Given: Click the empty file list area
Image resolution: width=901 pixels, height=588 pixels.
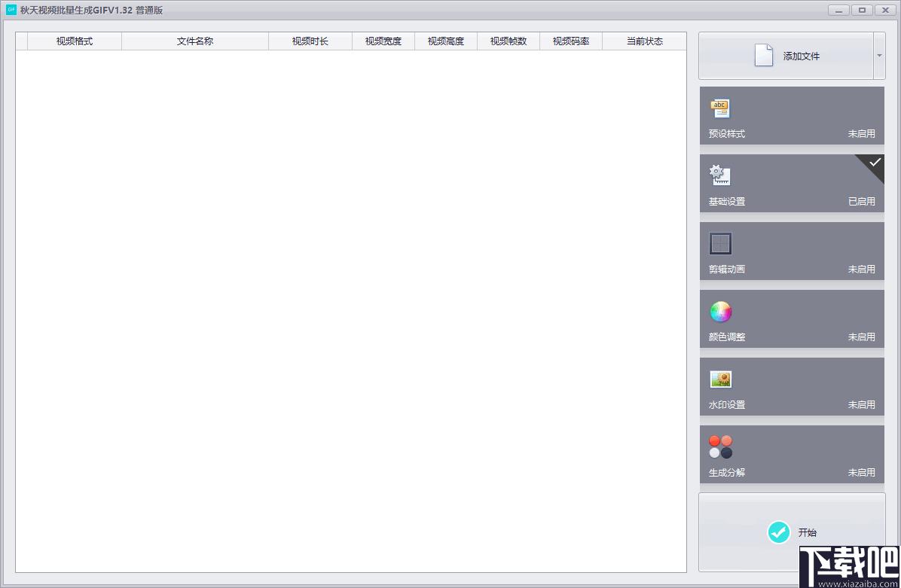Looking at the screenshot, I should click(x=351, y=311).
